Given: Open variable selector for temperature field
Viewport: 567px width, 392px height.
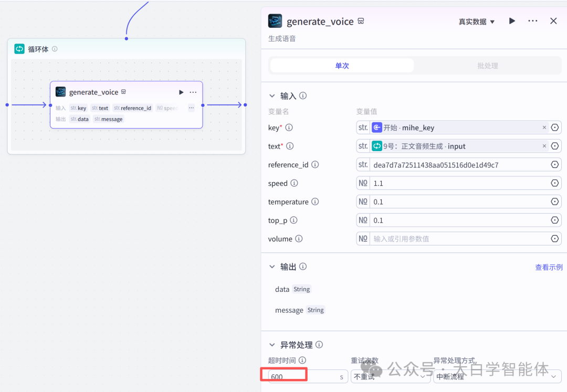Looking at the screenshot, I should pos(555,201).
